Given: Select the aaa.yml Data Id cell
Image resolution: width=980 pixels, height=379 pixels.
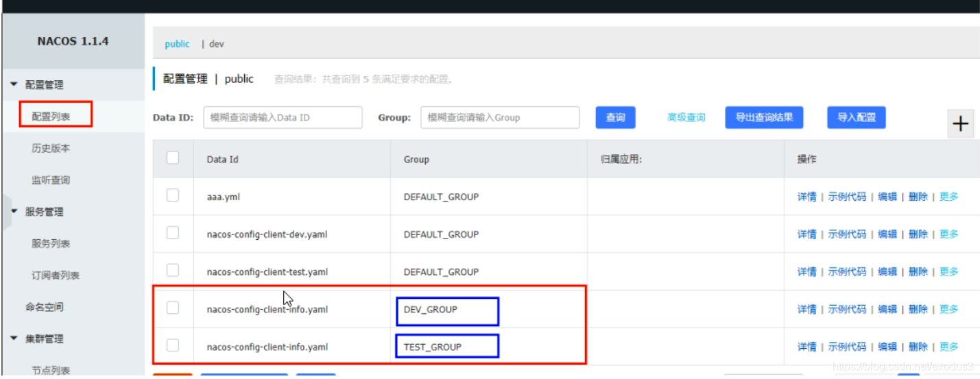Looking at the screenshot, I should [x=292, y=197].
